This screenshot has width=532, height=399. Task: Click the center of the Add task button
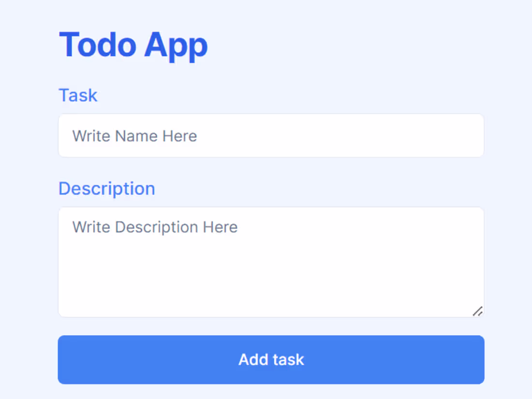(271, 359)
